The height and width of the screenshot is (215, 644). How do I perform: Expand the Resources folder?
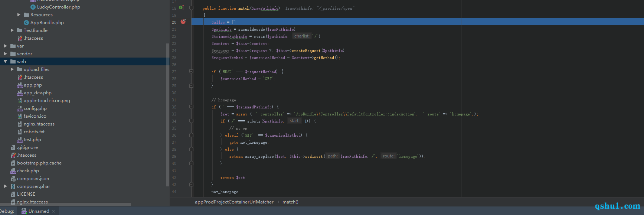[19, 15]
